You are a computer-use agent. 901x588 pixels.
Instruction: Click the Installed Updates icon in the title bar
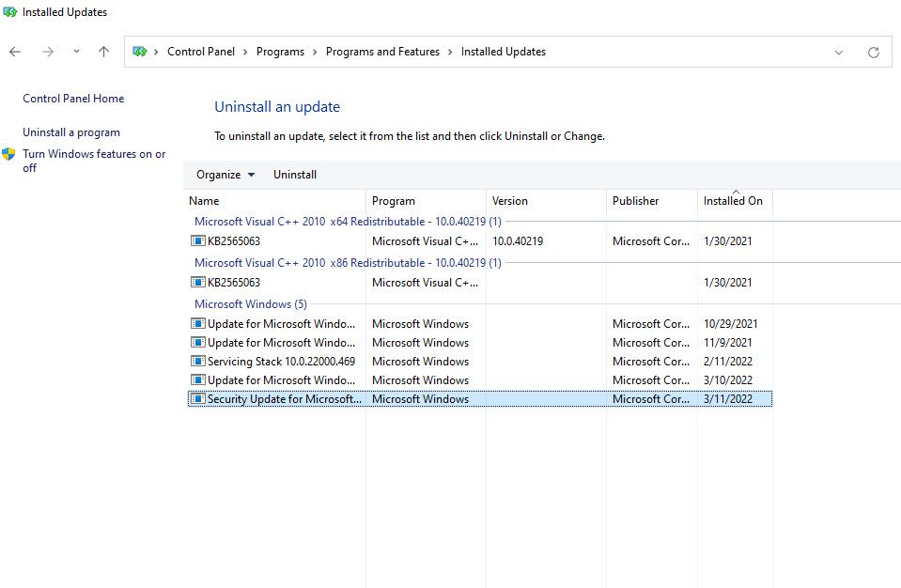(9, 12)
